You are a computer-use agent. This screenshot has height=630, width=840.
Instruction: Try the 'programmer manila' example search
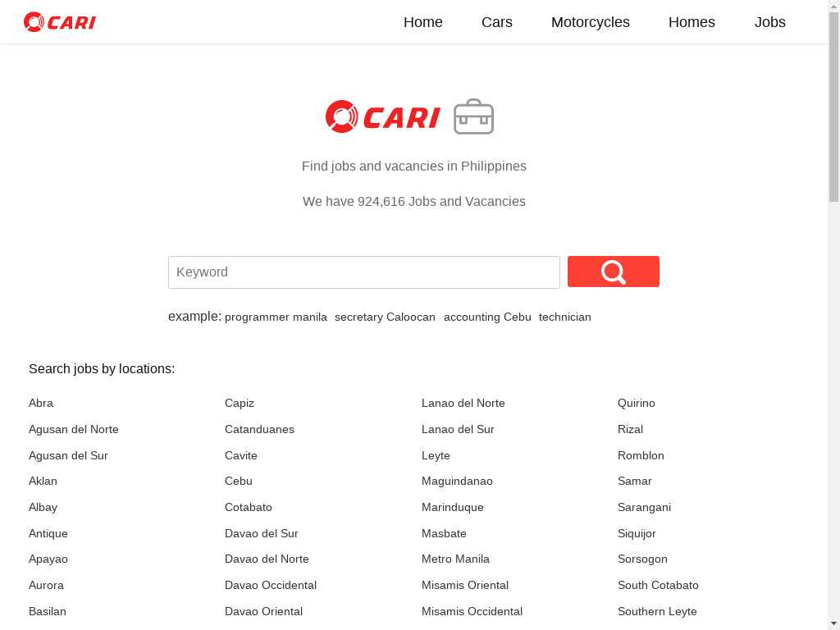pos(276,317)
